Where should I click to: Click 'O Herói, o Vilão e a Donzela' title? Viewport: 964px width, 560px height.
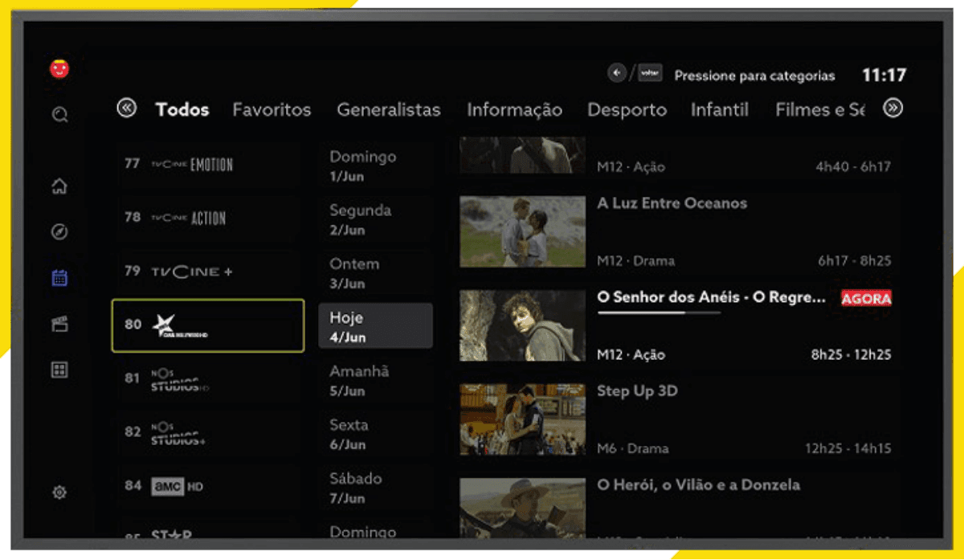(x=698, y=485)
